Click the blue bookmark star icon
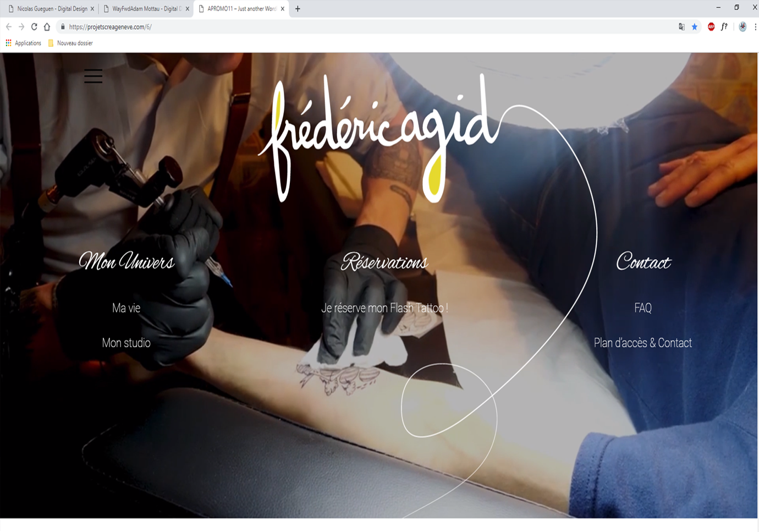The width and height of the screenshot is (759, 532). point(695,27)
